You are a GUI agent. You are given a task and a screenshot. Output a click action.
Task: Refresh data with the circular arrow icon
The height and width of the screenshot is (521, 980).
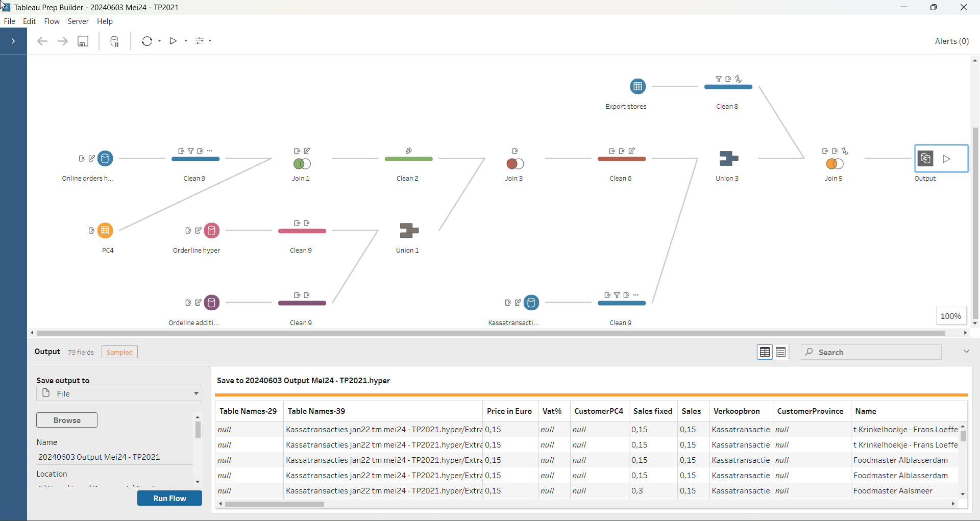coord(147,41)
